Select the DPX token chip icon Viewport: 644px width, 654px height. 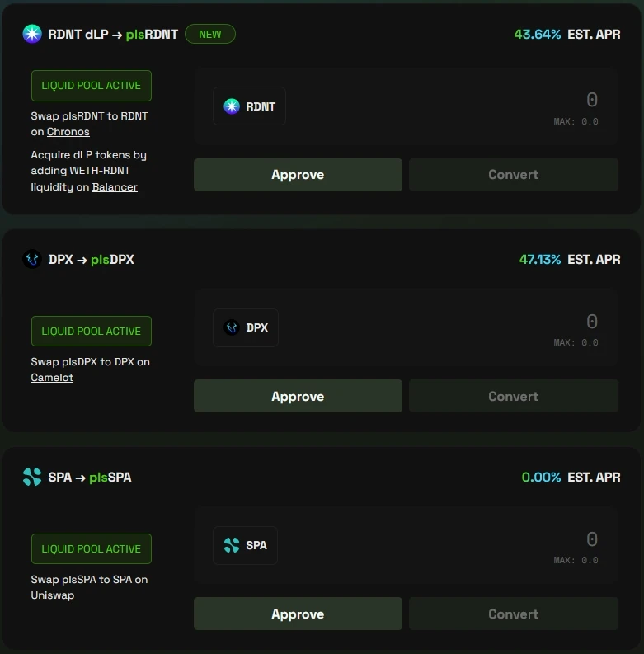[x=232, y=327]
